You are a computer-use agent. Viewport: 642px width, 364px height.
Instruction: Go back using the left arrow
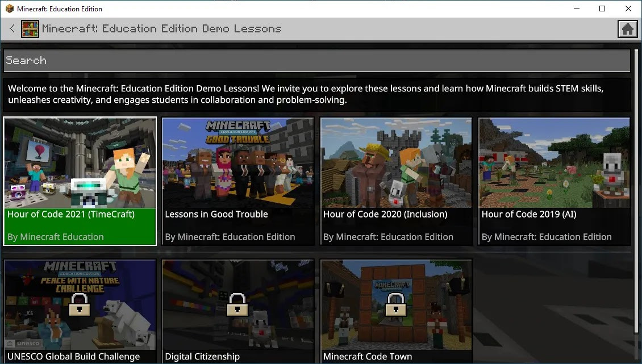(12, 28)
